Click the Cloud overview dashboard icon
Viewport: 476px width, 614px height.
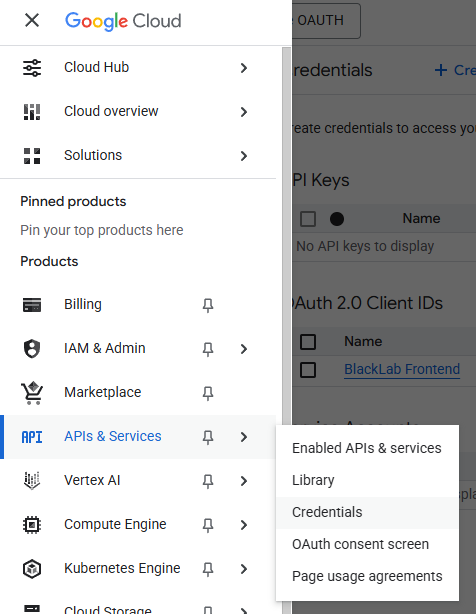pos(32,112)
